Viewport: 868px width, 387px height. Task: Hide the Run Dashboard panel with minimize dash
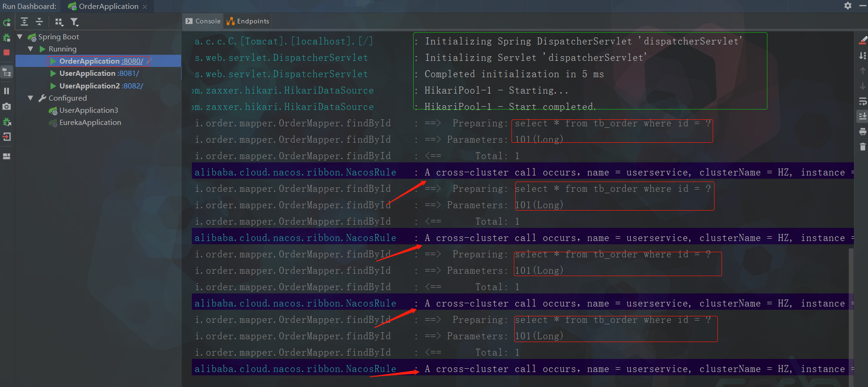862,6
